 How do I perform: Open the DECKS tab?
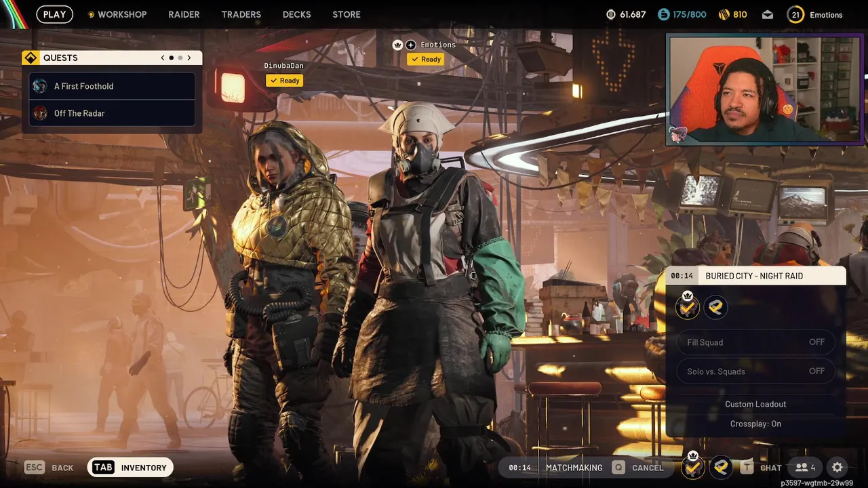tap(296, 14)
